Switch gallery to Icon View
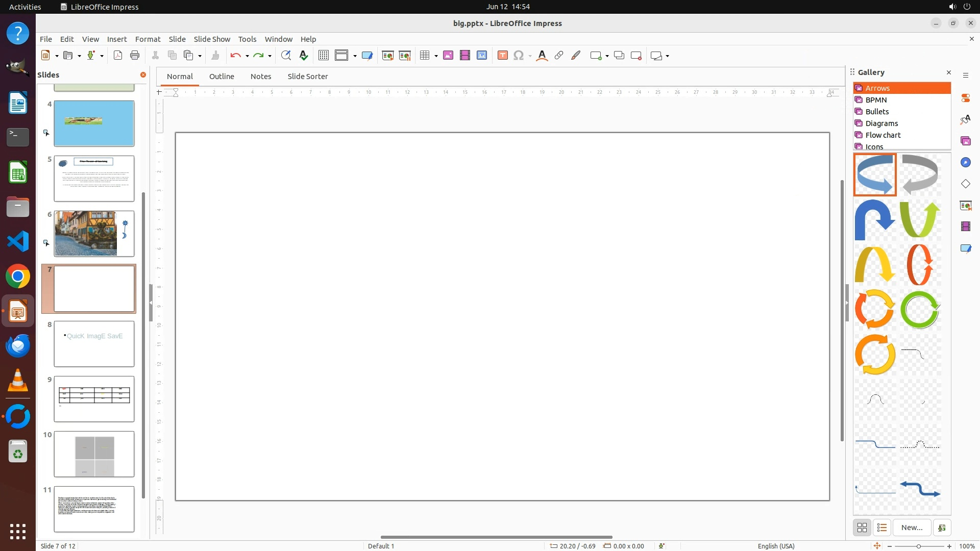 click(862, 528)
